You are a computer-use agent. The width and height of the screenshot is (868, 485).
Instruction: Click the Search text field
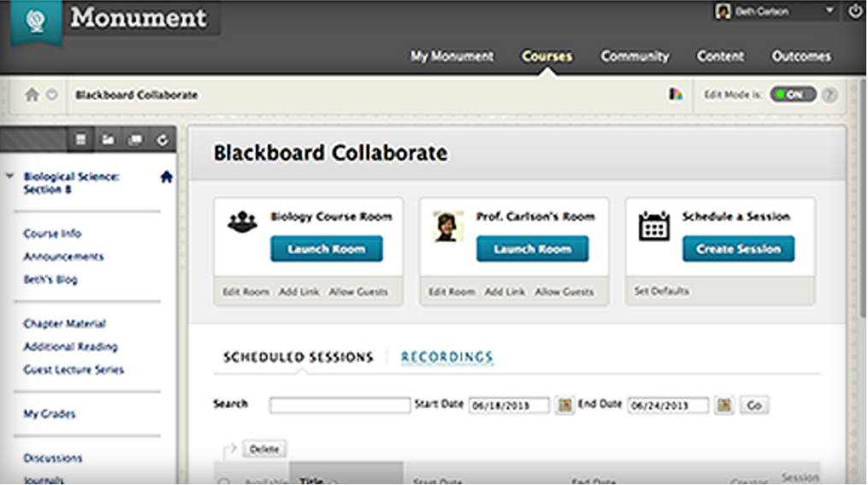pyautogui.click(x=340, y=405)
